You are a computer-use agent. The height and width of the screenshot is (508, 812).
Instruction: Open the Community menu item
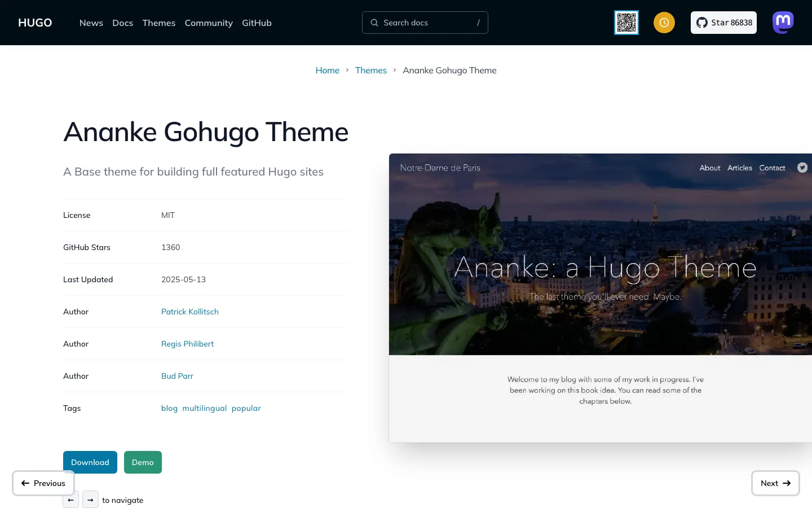[x=209, y=23]
